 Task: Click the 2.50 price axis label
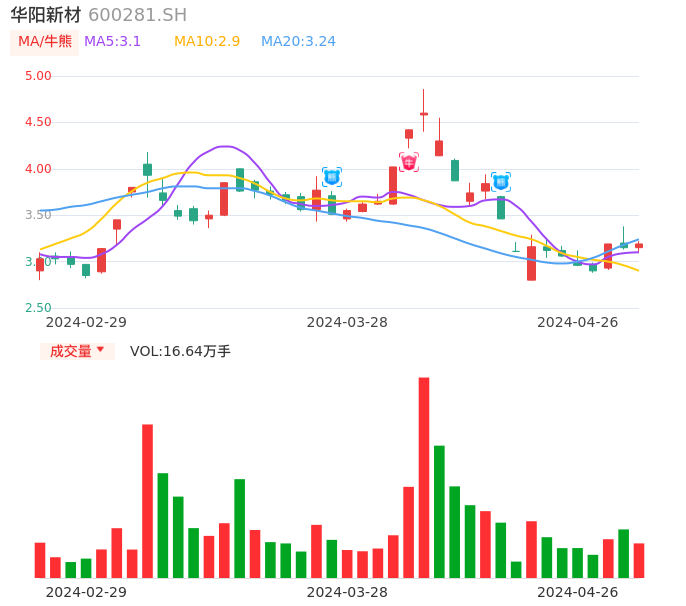(38, 308)
